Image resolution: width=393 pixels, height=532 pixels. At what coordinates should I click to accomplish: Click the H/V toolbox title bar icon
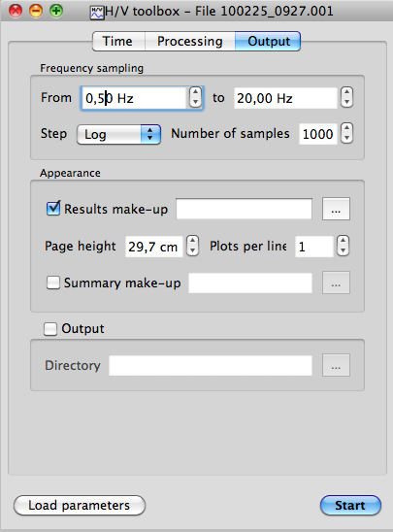point(97,13)
